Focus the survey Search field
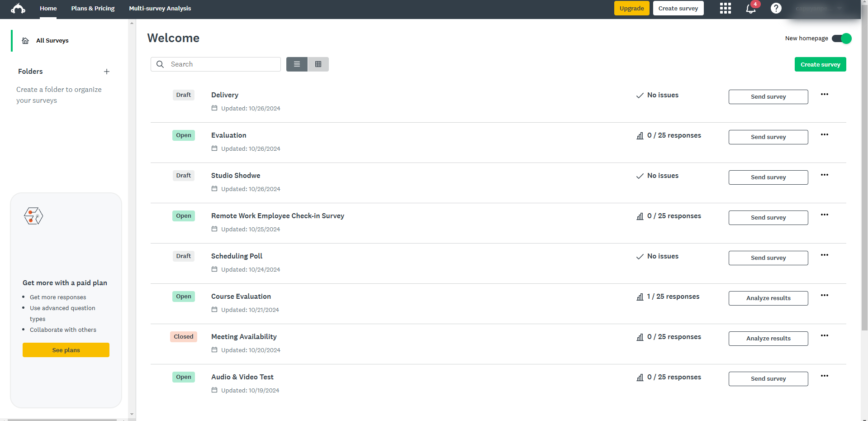This screenshot has height=421, width=868. click(x=222, y=64)
